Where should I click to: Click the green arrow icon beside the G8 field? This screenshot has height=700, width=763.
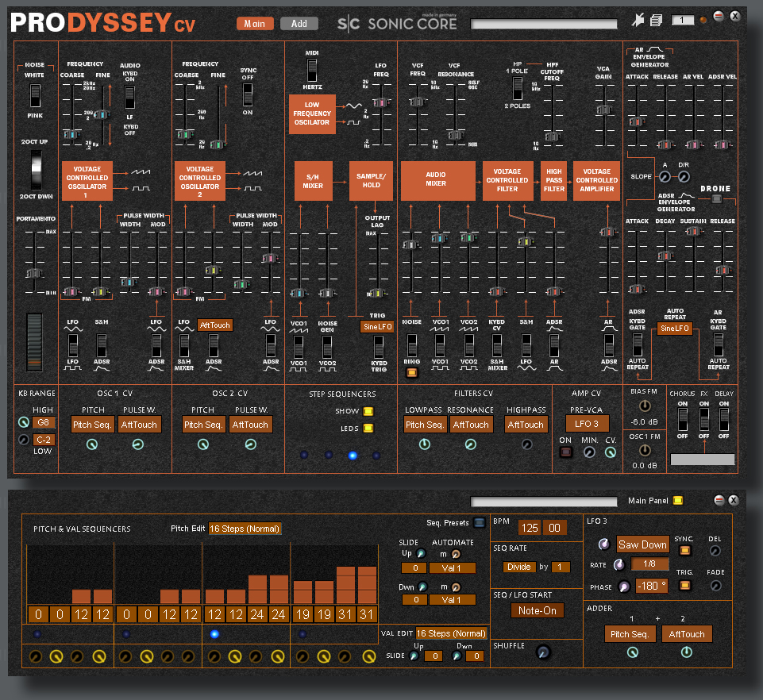tap(24, 422)
